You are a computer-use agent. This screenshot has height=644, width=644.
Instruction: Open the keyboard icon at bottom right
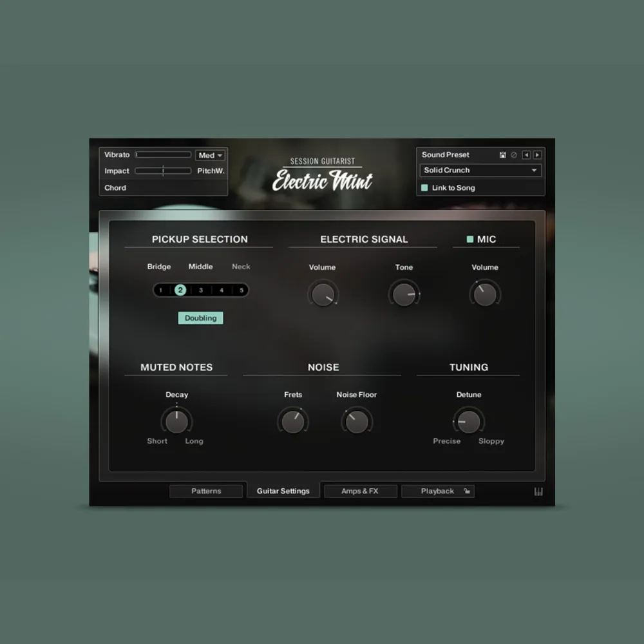(538, 492)
